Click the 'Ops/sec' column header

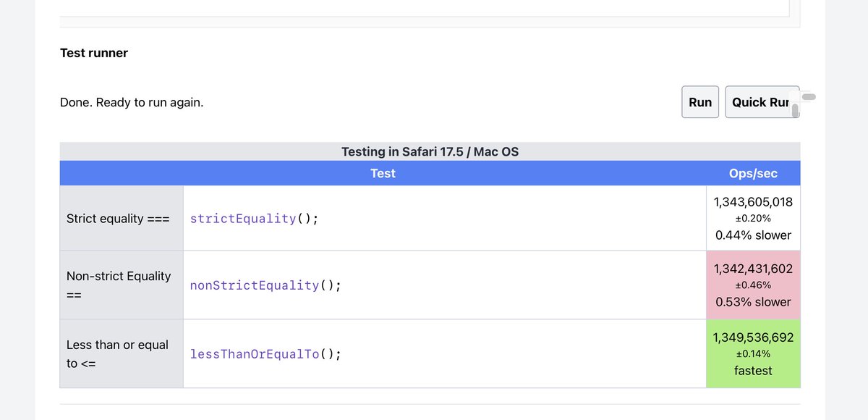(x=754, y=173)
